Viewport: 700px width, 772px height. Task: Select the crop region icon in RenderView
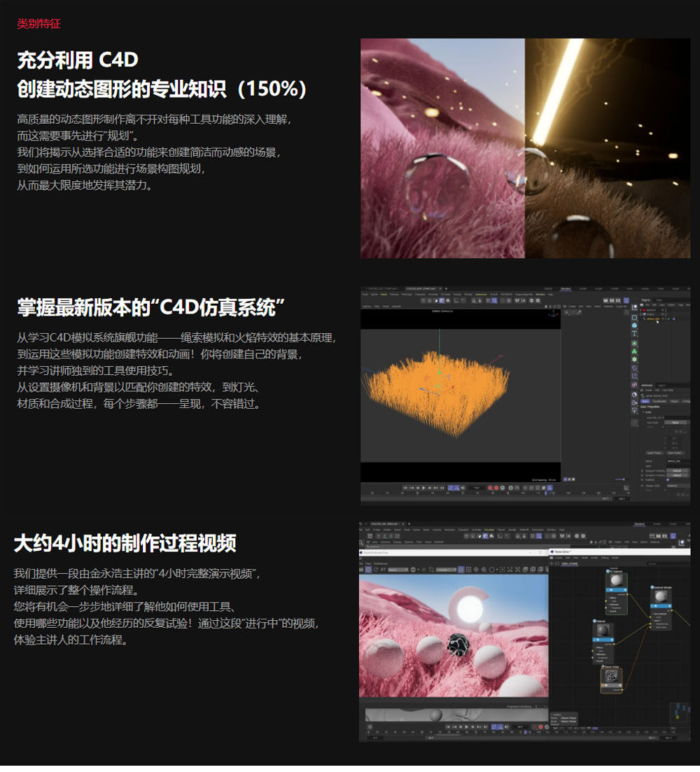coord(431,570)
